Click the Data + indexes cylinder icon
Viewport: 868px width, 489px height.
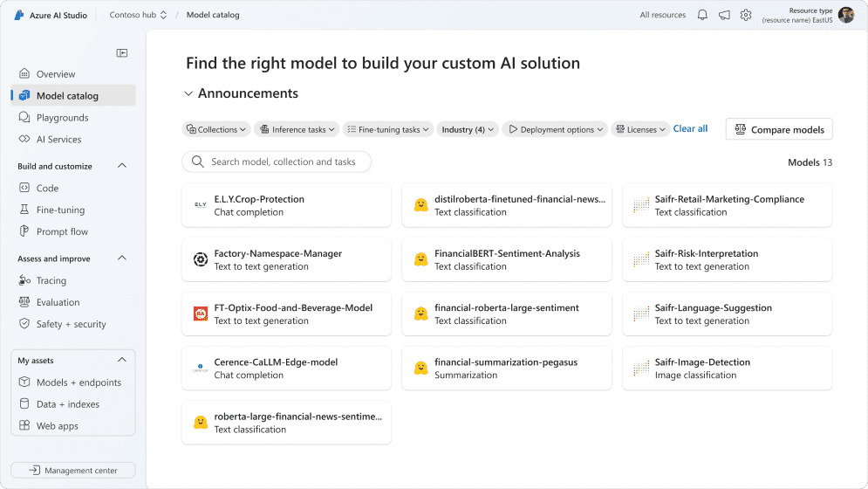point(24,403)
